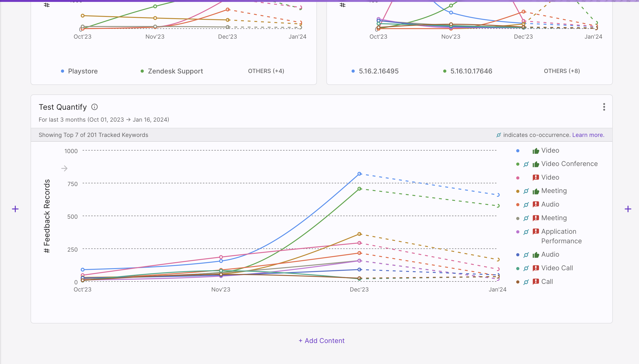The width and height of the screenshot is (639, 364).
Task: Toggle the Playstore series in the legend
Action: coord(79,71)
